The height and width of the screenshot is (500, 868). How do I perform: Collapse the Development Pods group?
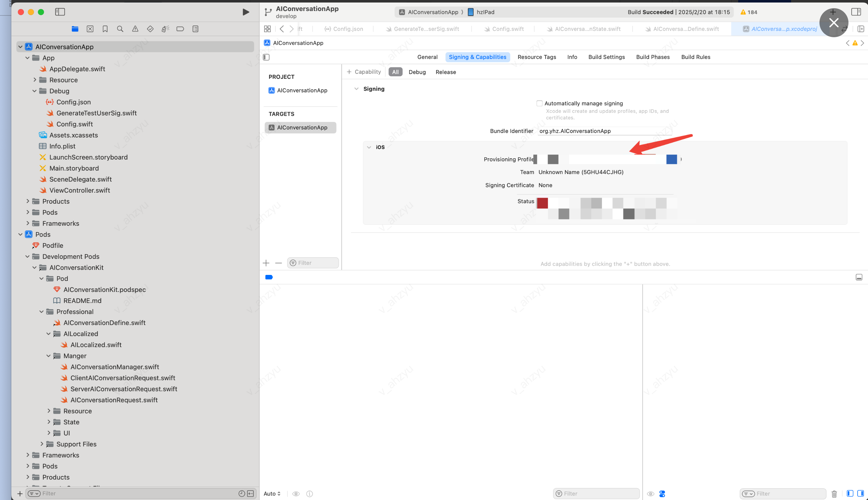pos(27,257)
